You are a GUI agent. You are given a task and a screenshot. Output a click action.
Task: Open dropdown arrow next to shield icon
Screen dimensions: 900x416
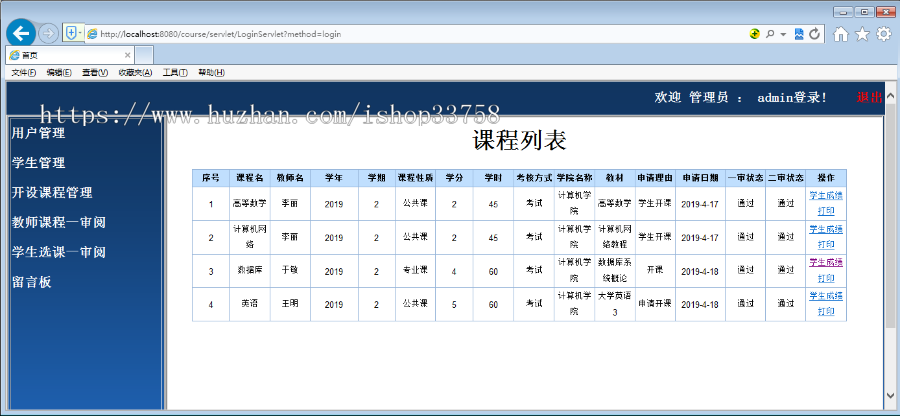(80, 33)
